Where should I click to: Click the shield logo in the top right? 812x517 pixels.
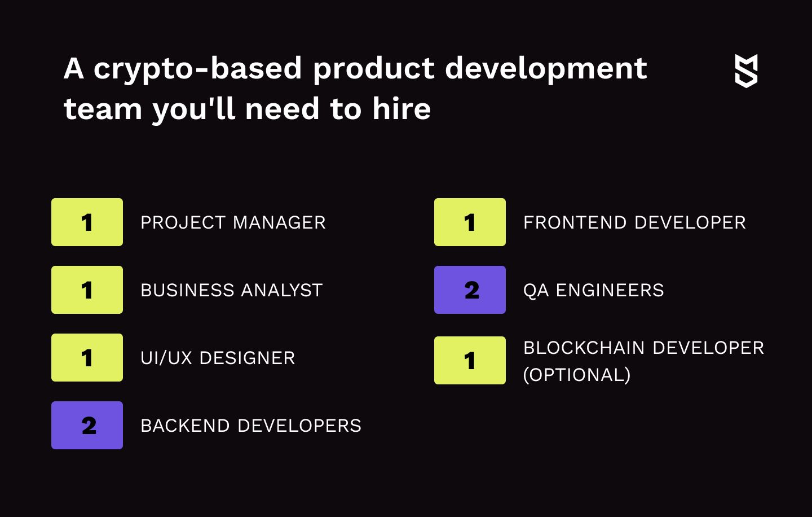746,71
